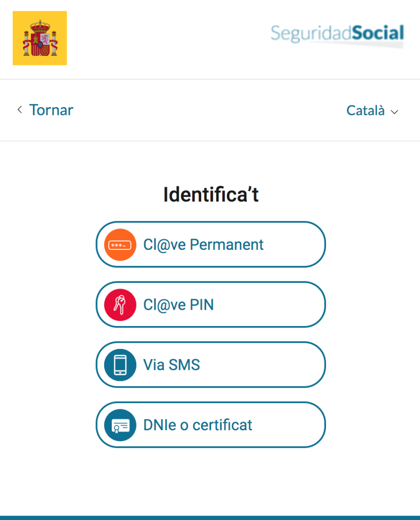
Task: Identify yourself using the Via SMS button
Action: tap(211, 365)
